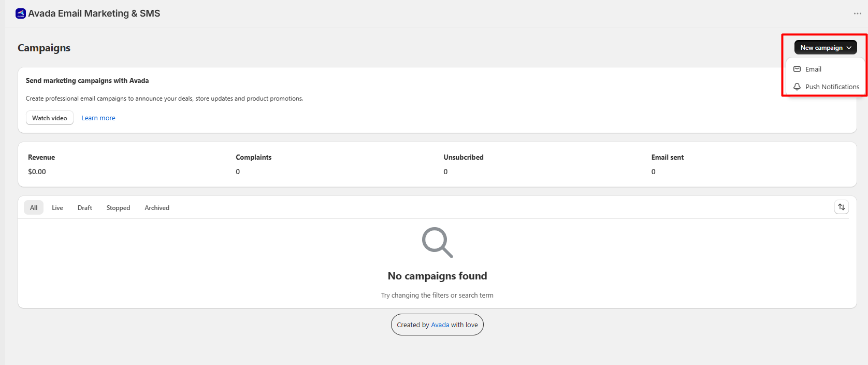This screenshot has height=365, width=868.
Task: Click the envelope icon beside Email
Action: [797, 69]
